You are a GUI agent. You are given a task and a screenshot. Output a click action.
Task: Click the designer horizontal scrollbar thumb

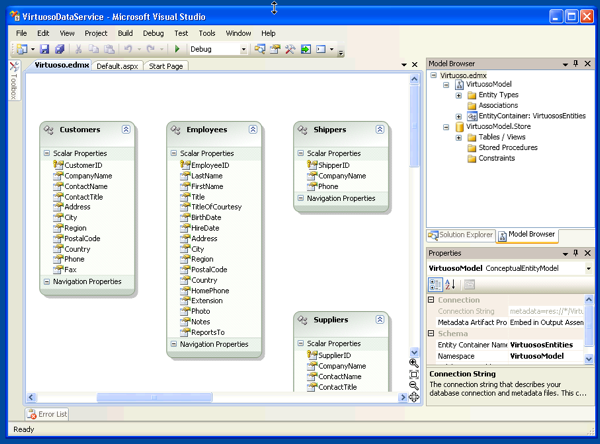coord(154,398)
